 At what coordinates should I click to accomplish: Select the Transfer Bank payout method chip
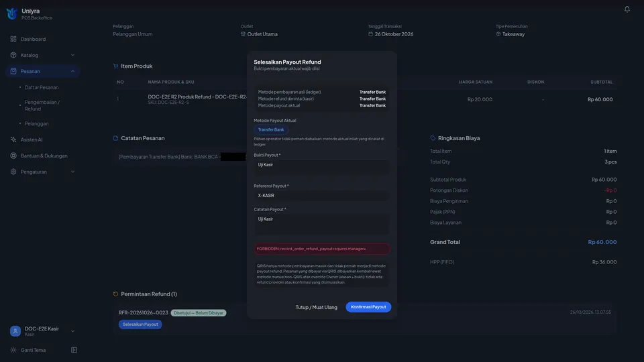[271, 129]
